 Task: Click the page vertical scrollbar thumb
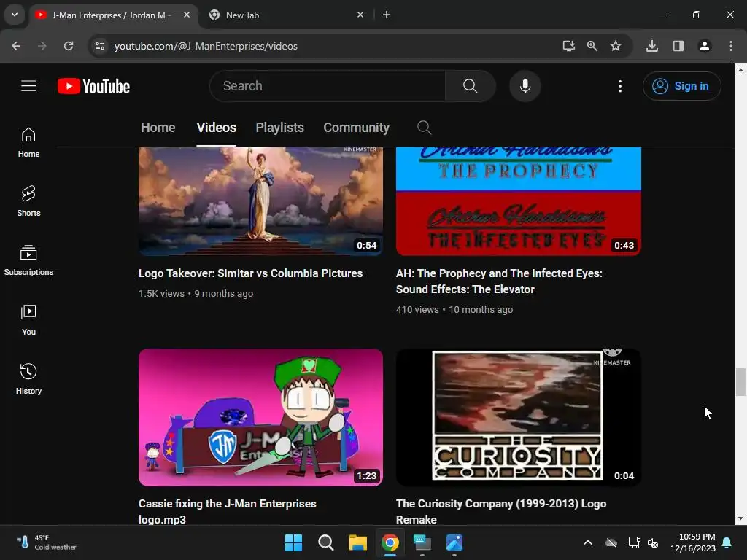[740, 382]
